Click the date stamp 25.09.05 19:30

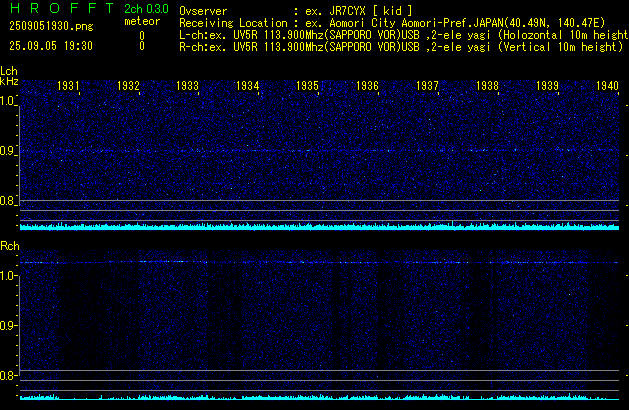coord(51,46)
